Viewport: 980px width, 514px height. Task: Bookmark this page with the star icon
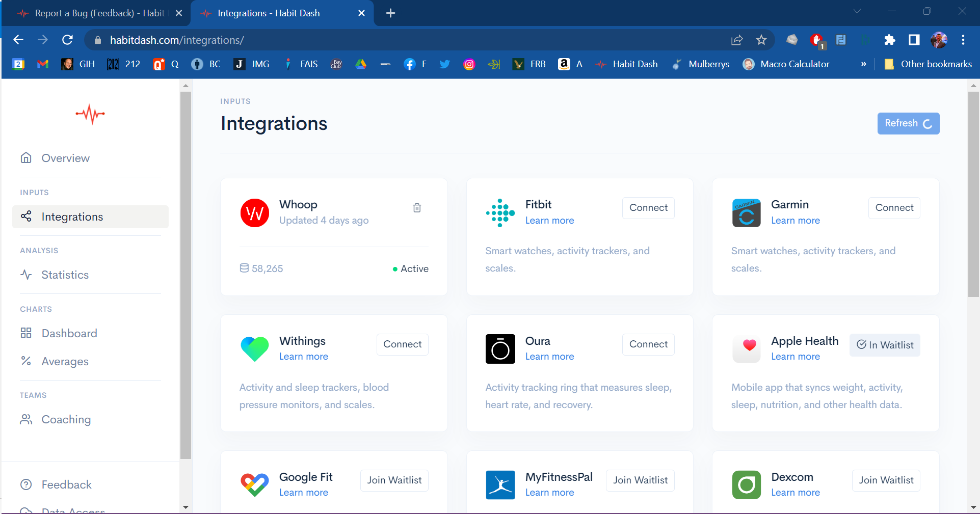click(x=761, y=40)
